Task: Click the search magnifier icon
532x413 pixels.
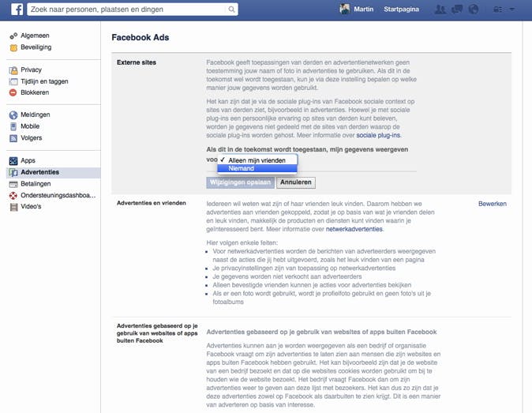Action: (231, 9)
